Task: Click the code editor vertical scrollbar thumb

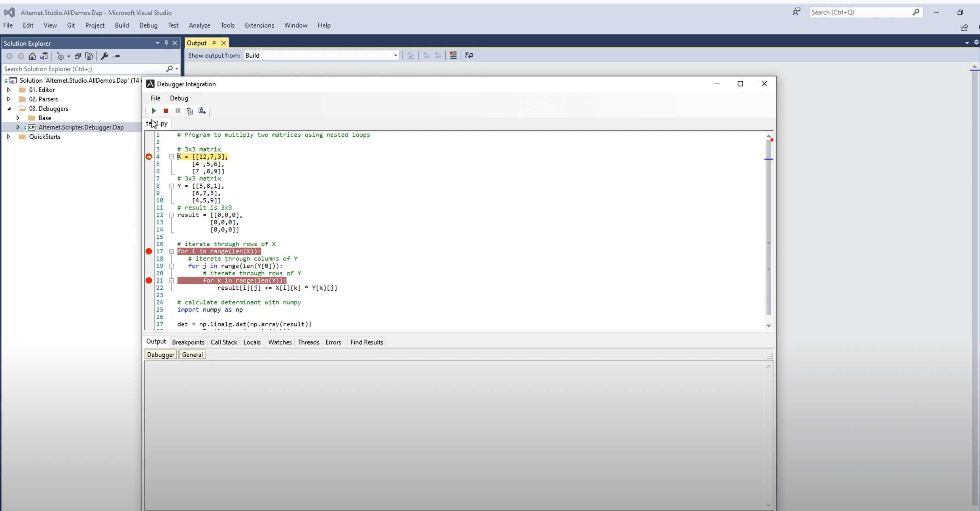Action: (x=768, y=228)
